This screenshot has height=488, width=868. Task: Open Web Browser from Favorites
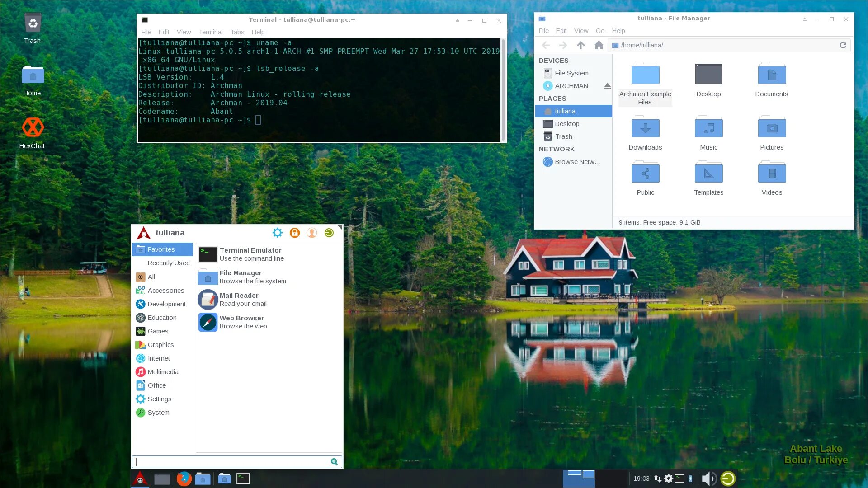[x=269, y=322]
